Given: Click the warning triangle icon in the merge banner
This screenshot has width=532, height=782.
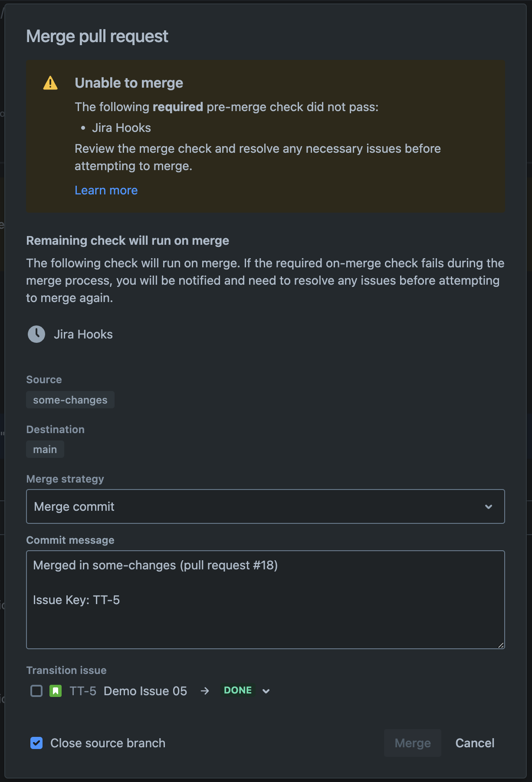Looking at the screenshot, I should tap(51, 83).
